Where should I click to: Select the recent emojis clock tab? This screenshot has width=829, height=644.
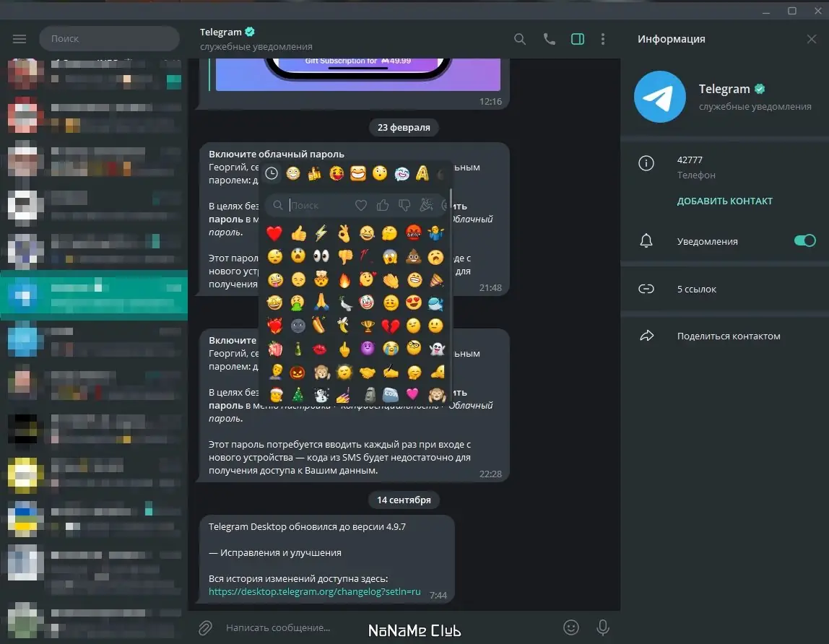tap(272, 173)
